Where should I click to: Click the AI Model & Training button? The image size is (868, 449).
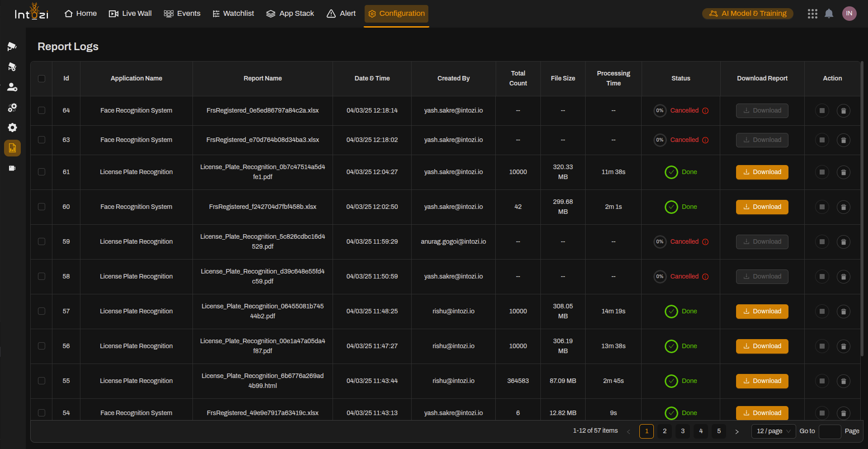tap(747, 13)
